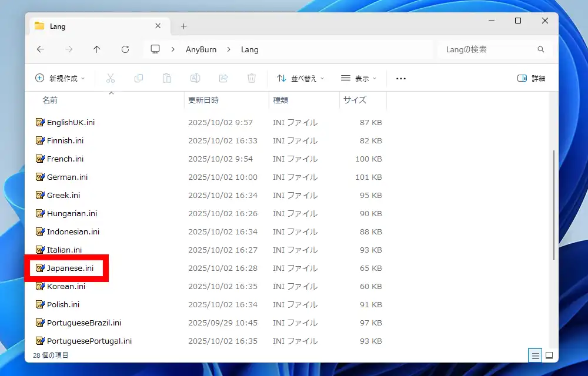Image resolution: width=588 pixels, height=376 pixels.
Task: Click the Paste clipboard icon
Action: (167, 78)
